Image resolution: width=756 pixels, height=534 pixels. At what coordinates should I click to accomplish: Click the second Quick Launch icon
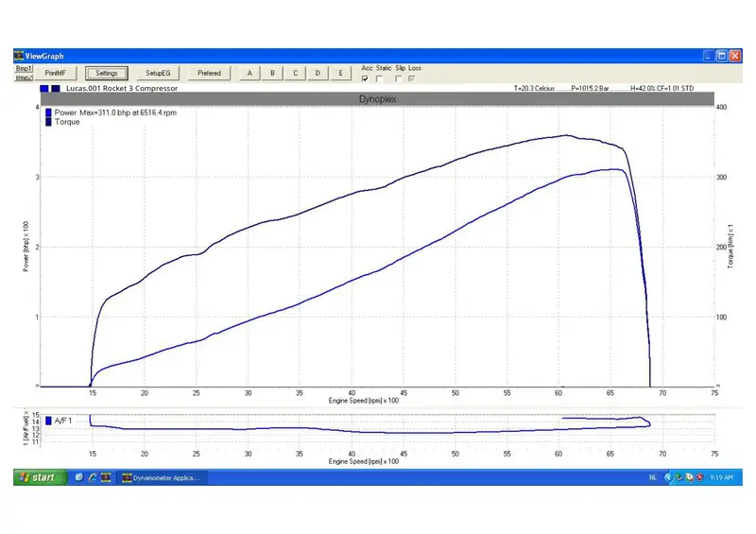click(x=92, y=477)
